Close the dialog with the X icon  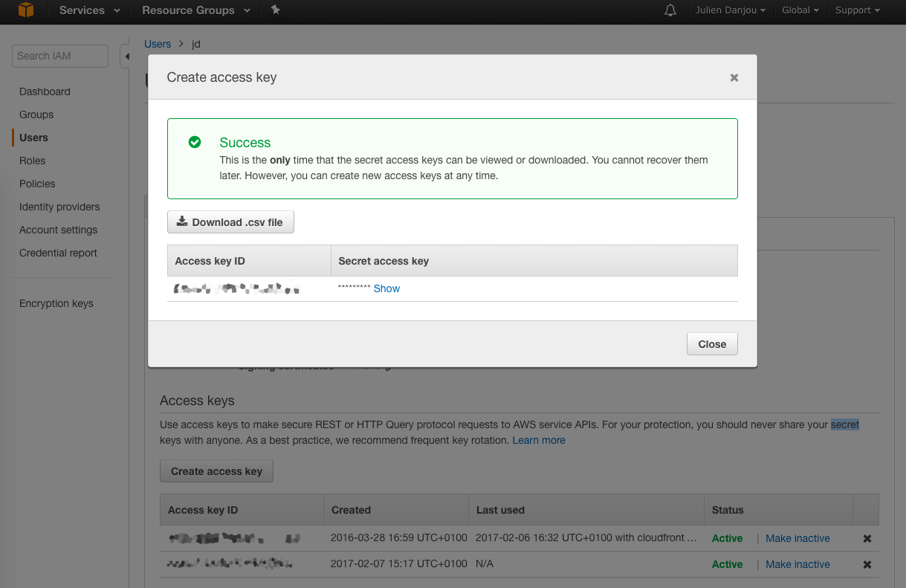point(734,77)
